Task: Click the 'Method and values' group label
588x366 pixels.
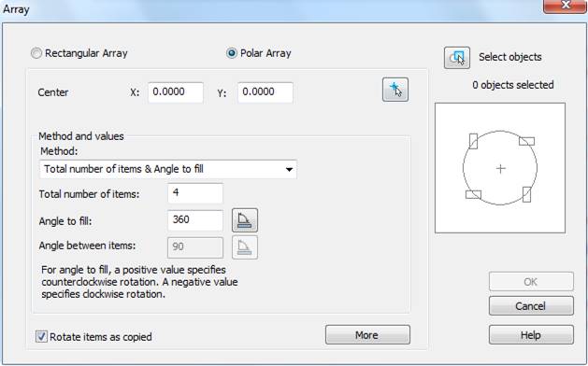Action: tap(81, 136)
